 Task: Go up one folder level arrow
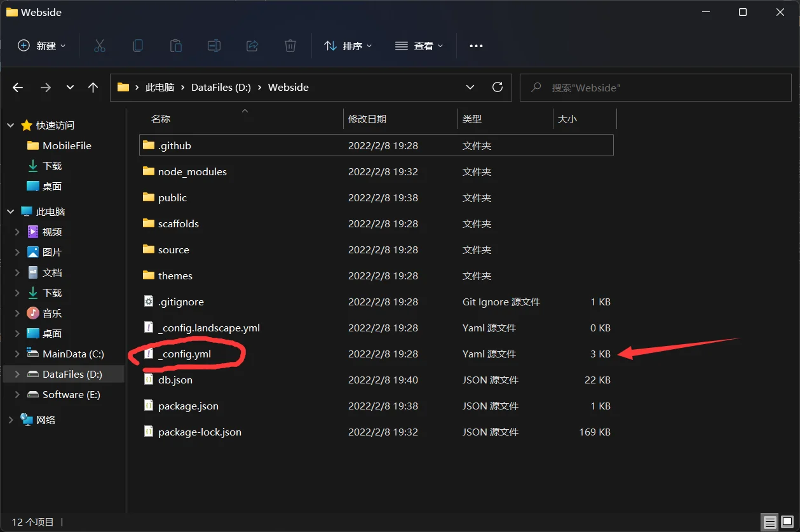[x=93, y=88]
